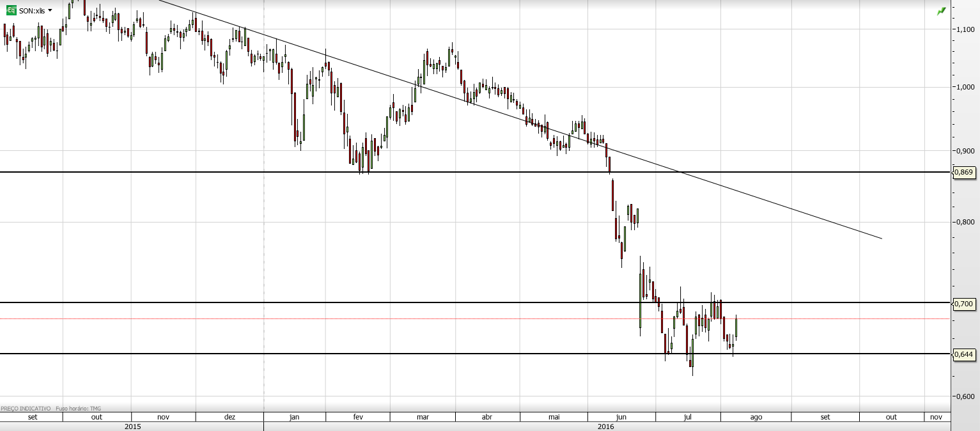Image resolution: width=980 pixels, height=431 pixels.
Task: Select the 0,700 price level label
Action: pos(964,303)
